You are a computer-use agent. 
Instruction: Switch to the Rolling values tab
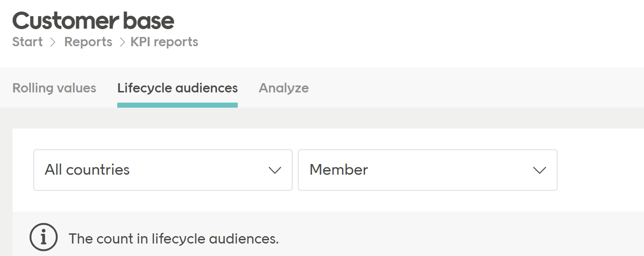pyautogui.click(x=54, y=88)
